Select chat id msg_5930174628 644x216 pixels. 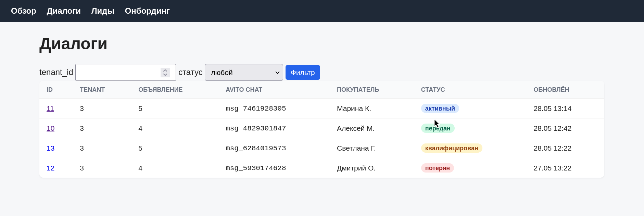pyautogui.click(x=256, y=168)
